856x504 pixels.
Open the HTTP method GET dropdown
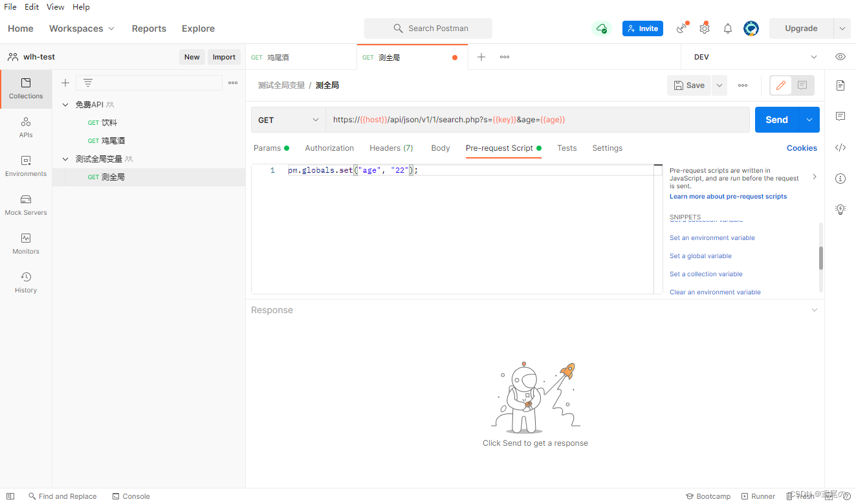(x=289, y=120)
